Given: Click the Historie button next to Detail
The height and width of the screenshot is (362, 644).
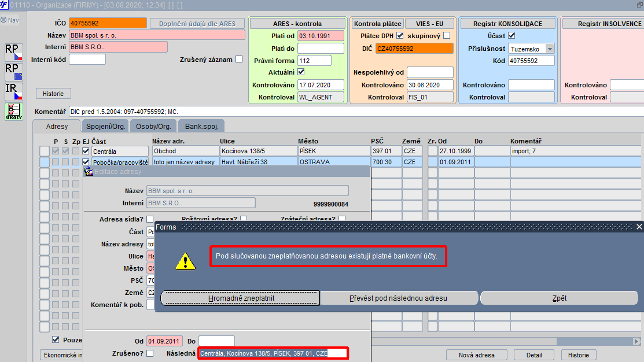Looking at the screenshot, I should [579, 355].
